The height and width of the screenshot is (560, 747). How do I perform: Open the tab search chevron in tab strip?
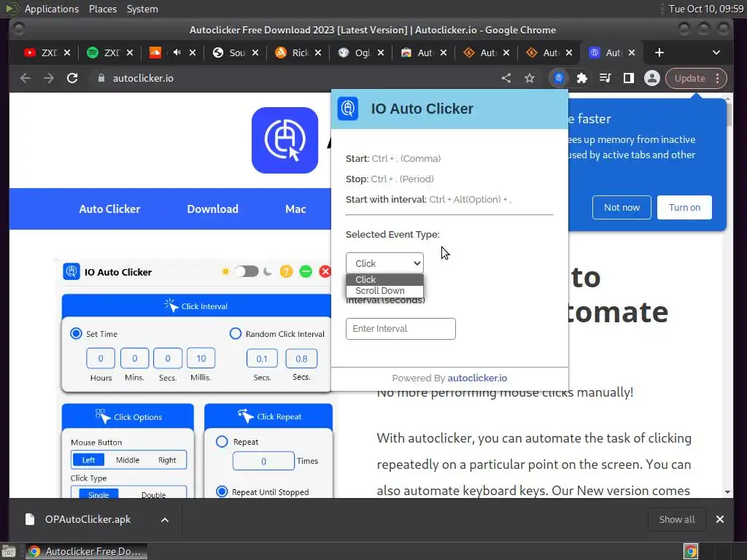716,52
